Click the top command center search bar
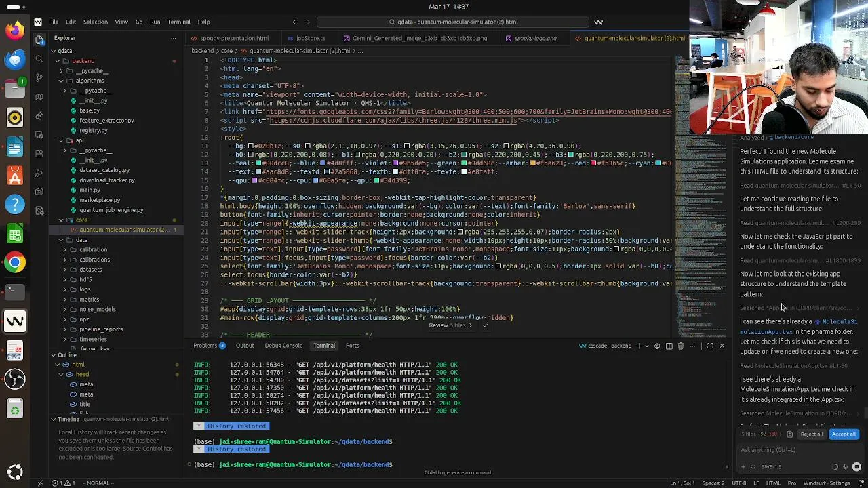This screenshot has height=488, width=868. pyautogui.click(x=454, y=22)
